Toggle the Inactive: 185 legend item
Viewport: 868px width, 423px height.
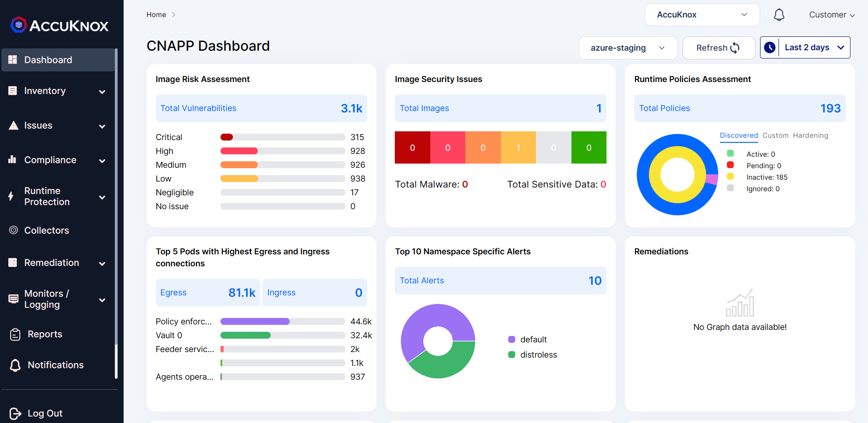tap(757, 177)
